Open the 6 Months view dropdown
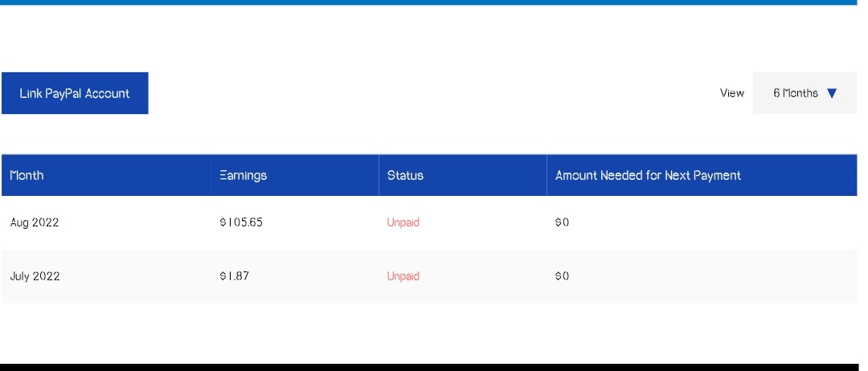The width and height of the screenshot is (868, 371). 805,93
